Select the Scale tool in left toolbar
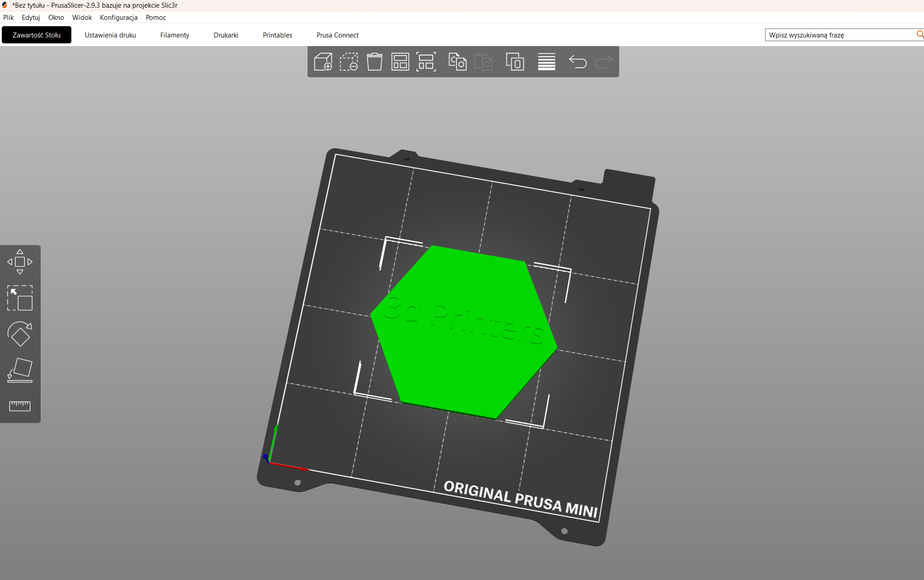Screen dimensions: 924x580 pyautogui.click(x=20, y=298)
